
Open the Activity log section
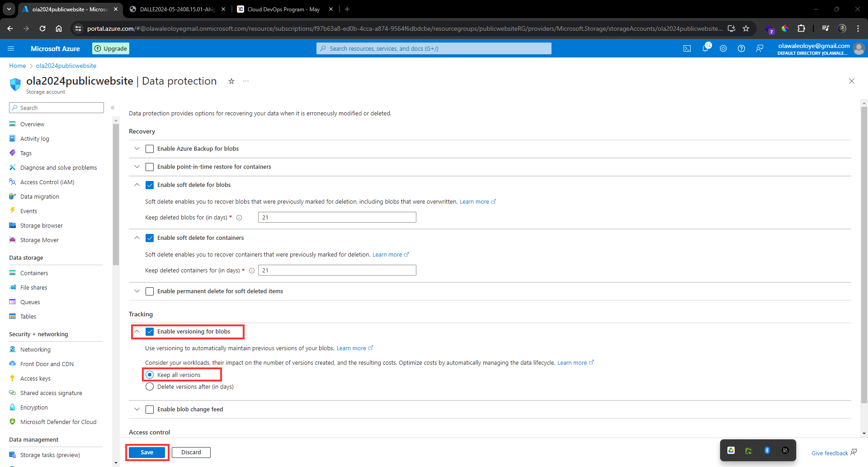coord(34,138)
